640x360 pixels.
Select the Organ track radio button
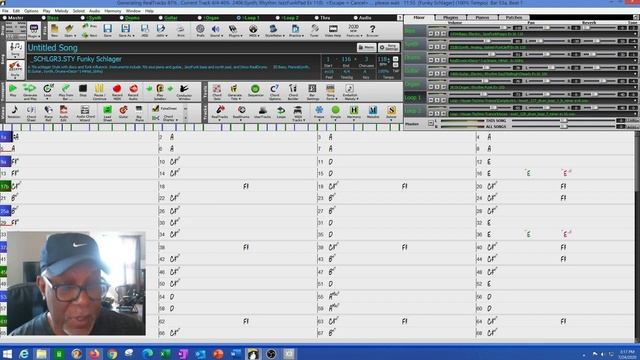200,18
